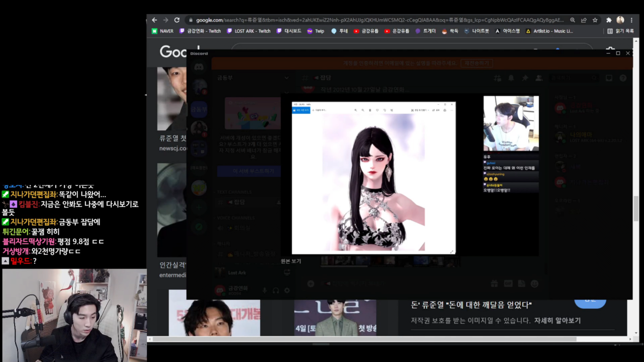Click 재전송하기 in Discord verification banner
Image resolution: width=644 pixels, height=362 pixels.
[477, 63]
